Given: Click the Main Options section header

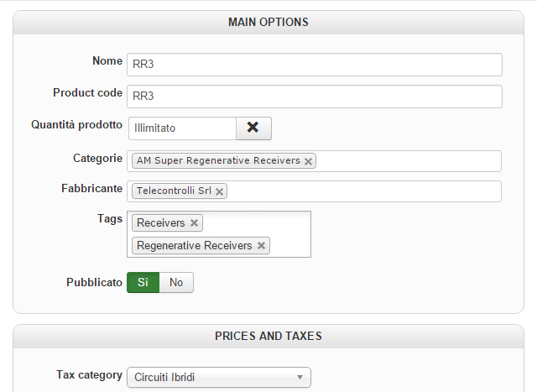Looking at the screenshot, I should tap(268, 22).
